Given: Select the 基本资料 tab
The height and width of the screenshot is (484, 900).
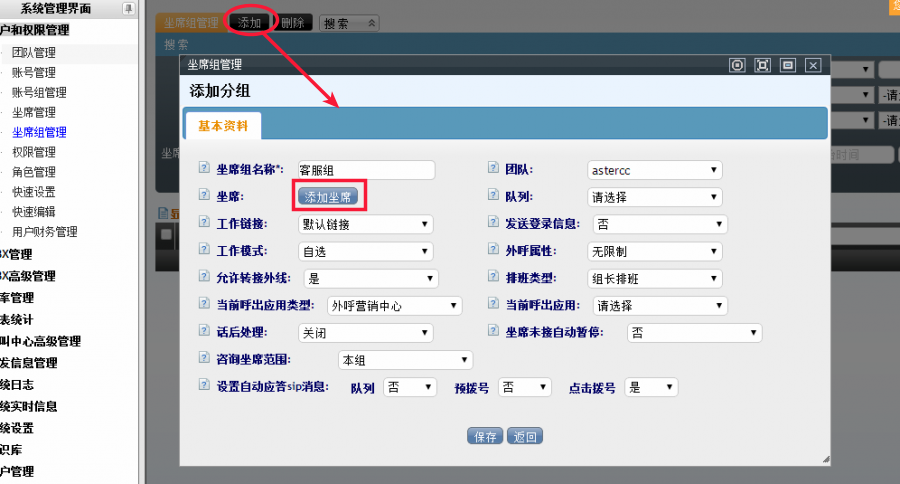Looking at the screenshot, I should tap(223, 126).
